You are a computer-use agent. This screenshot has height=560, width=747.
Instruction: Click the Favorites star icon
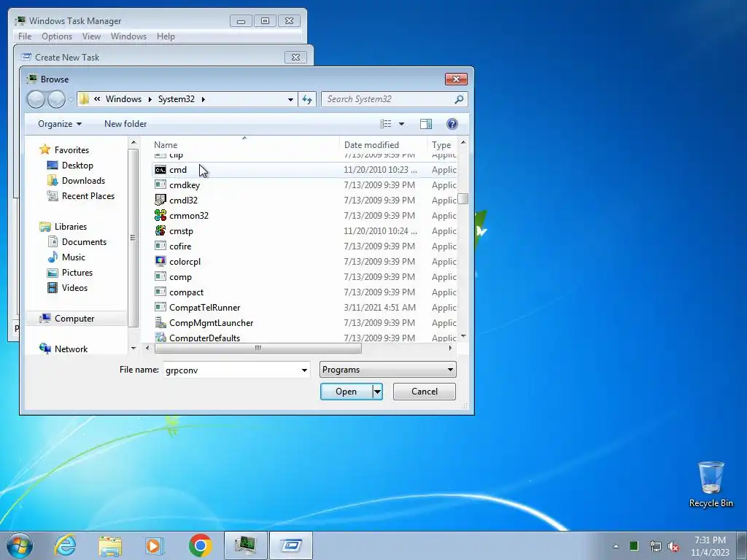[44, 149]
